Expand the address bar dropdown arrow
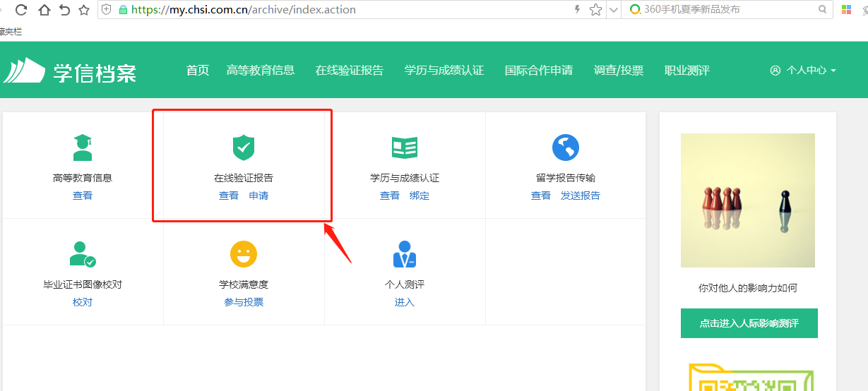The width and height of the screenshot is (868, 391). point(613,10)
